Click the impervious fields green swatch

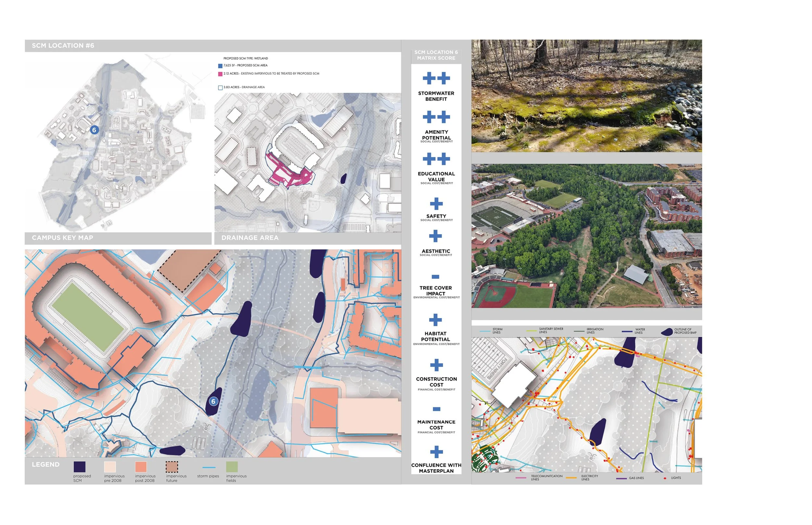click(232, 466)
